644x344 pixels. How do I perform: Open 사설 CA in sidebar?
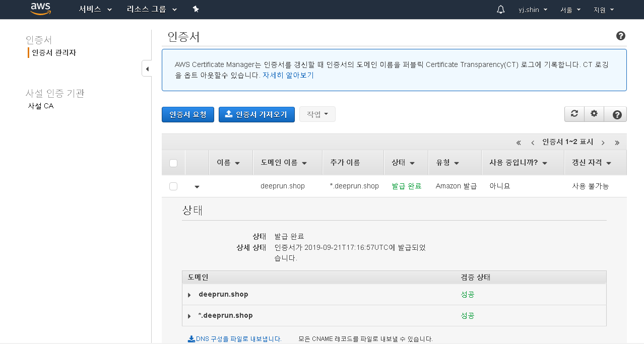[x=41, y=106]
